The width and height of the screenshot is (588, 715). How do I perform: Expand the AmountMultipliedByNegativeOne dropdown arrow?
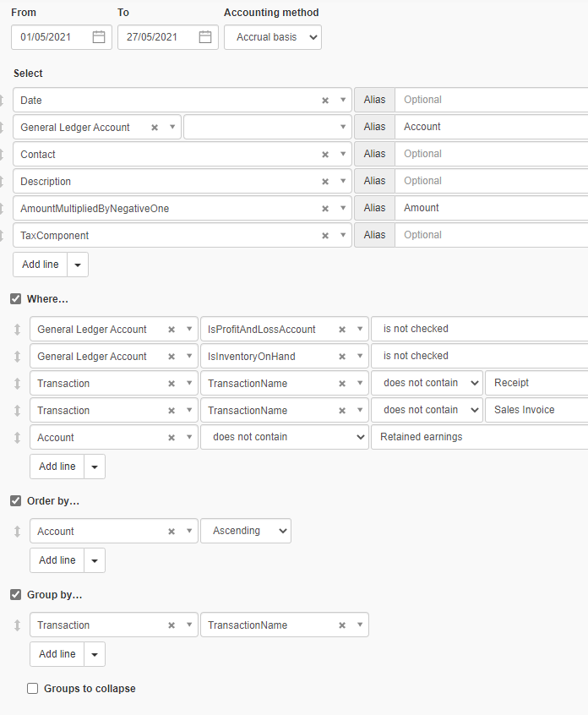tap(343, 208)
